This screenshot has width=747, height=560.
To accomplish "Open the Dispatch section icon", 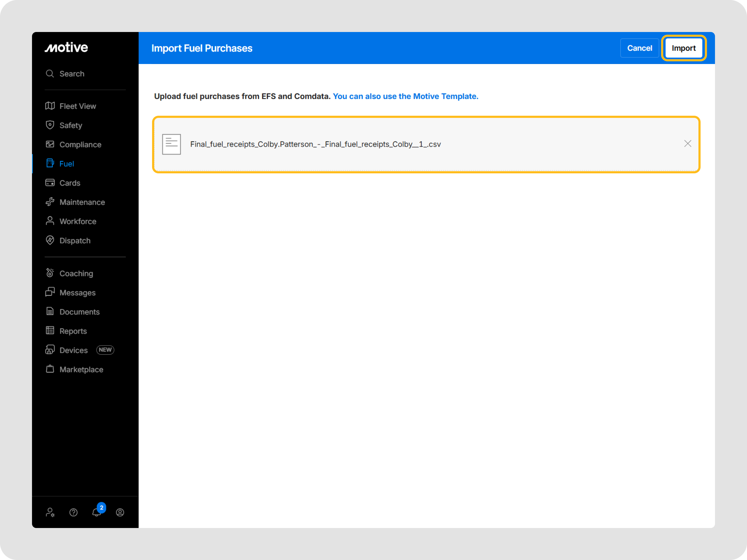I will [50, 240].
